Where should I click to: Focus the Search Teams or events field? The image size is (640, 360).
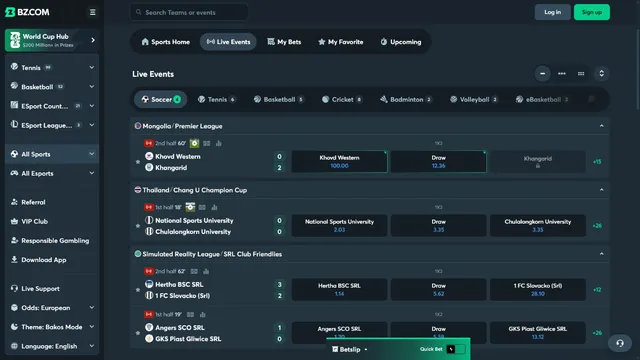click(x=189, y=12)
